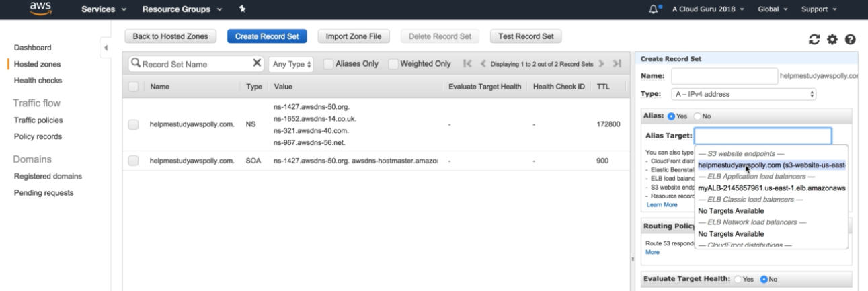Select all record sets header checkbox

click(133, 87)
